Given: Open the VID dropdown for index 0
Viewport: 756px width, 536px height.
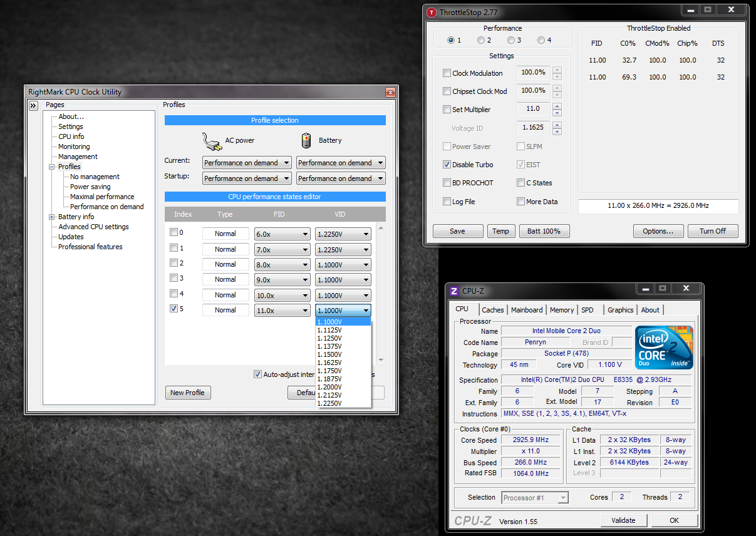Looking at the screenshot, I should pos(343,234).
